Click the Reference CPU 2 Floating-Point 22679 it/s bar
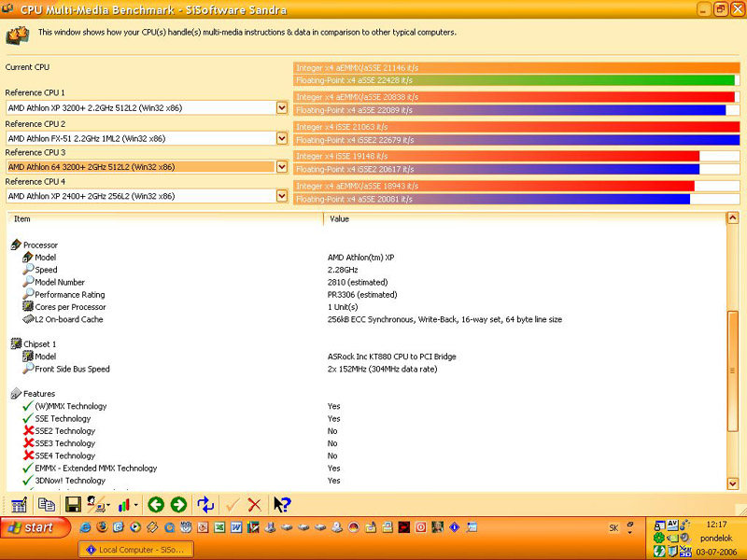Image resolution: width=747 pixels, height=560 pixels. coord(516,140)
